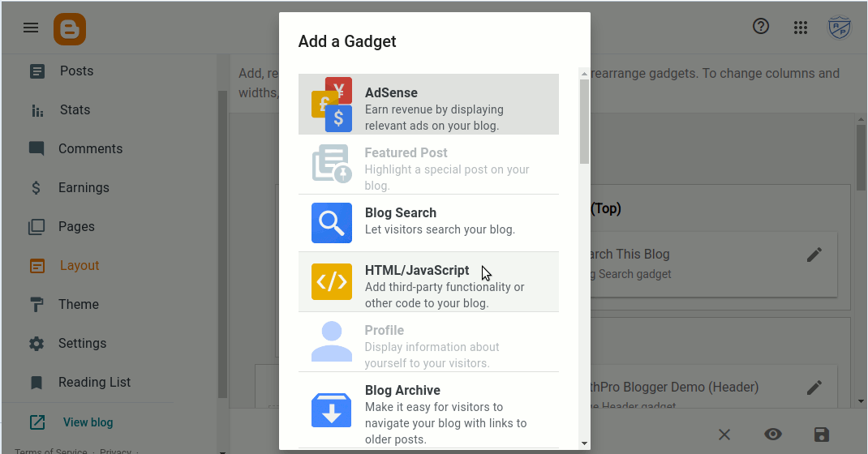Open the Help question mark icon
Screen dimensions: 868x454
(x=761, y=27)
